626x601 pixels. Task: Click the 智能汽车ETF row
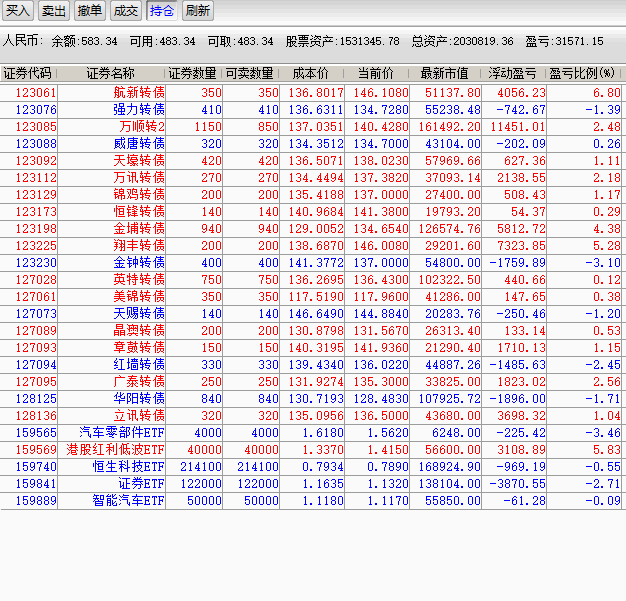(x=128, y=500)
